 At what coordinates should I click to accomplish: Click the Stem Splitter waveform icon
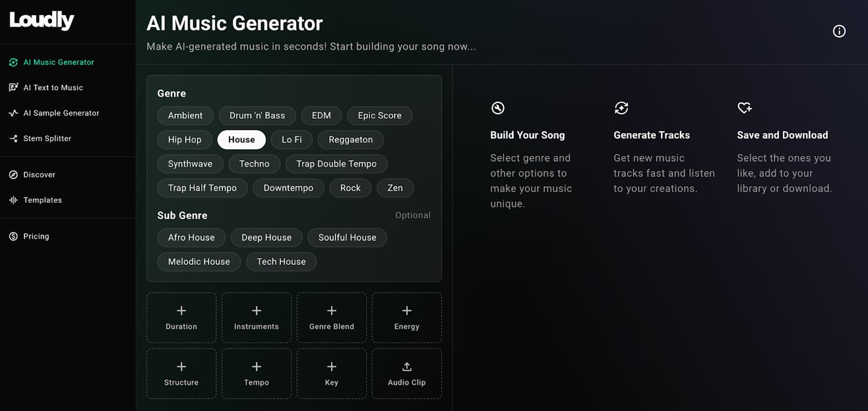click(14, 138)
